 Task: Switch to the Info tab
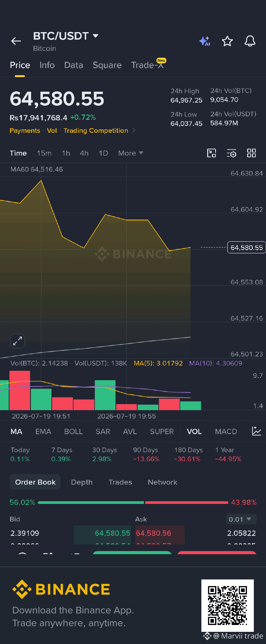point(47,65)
